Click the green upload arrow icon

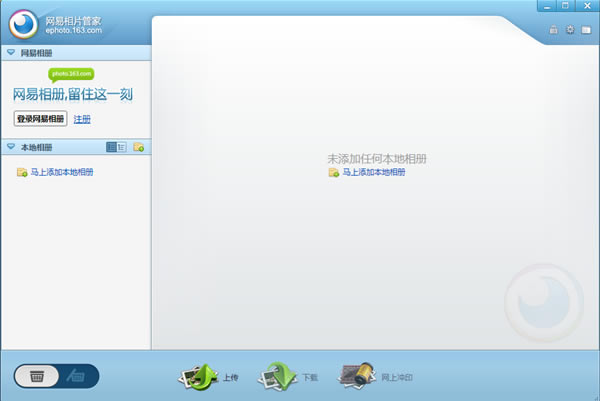click(198, 377)
